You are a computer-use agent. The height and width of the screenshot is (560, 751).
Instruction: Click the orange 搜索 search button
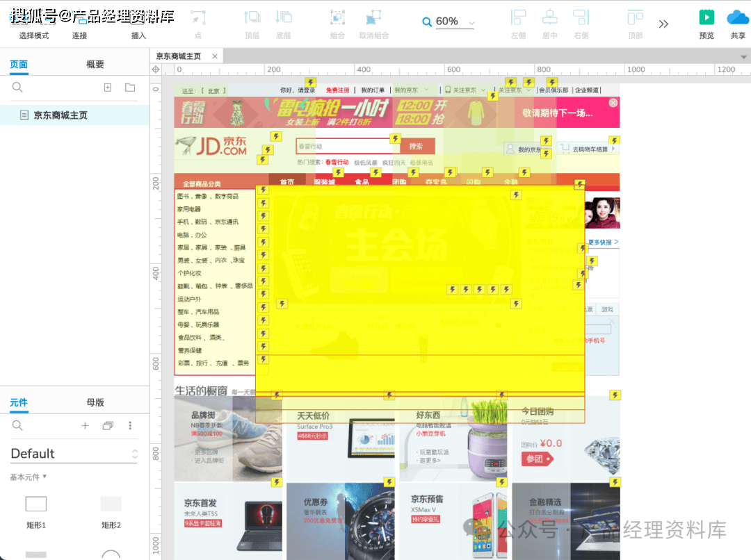[416, 146]
